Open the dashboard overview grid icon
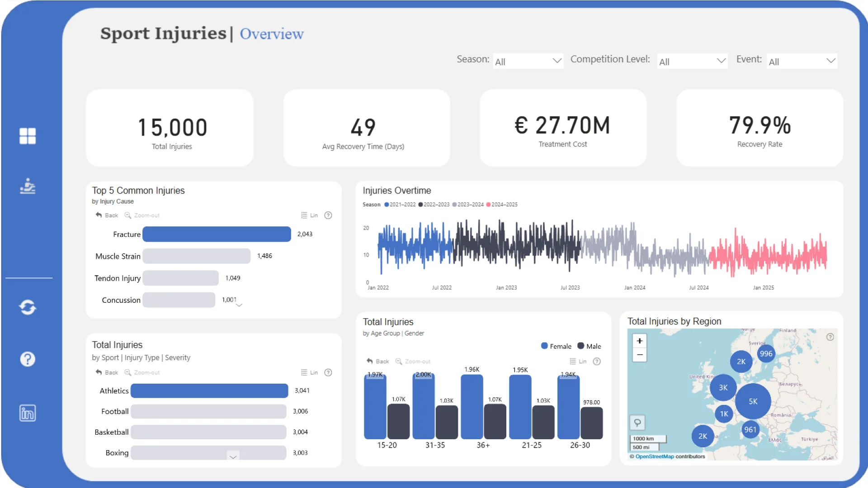 pos(28,136)
